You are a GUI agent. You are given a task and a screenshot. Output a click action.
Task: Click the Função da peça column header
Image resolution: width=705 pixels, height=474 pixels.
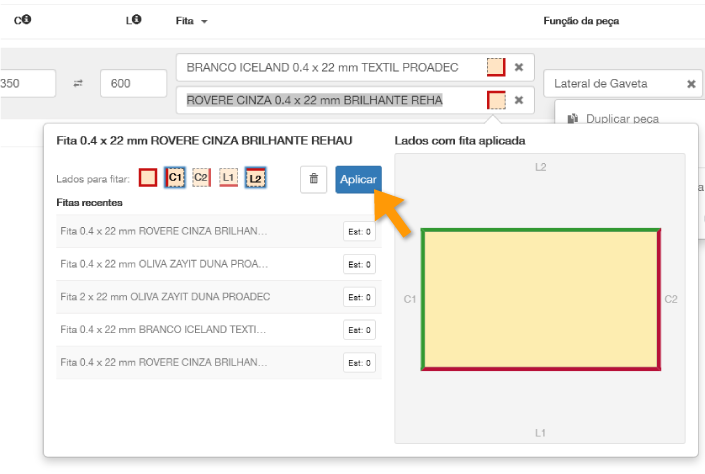pyautogui.click(x=581, y=21)
